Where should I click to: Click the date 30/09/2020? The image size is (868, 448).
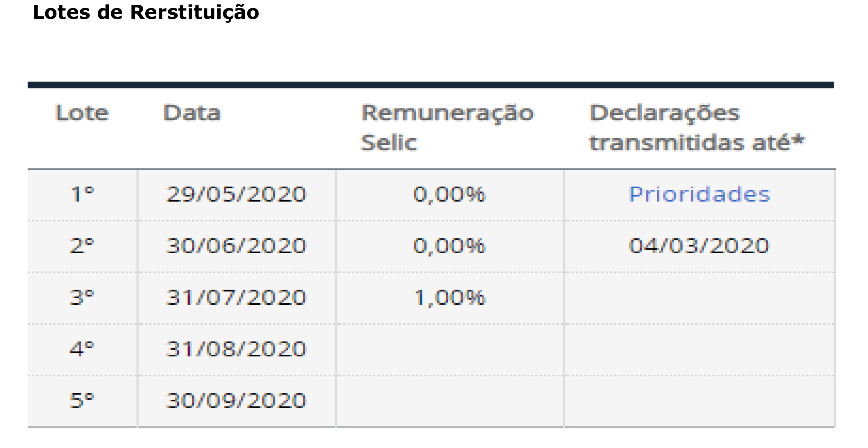tap(236, 401)
